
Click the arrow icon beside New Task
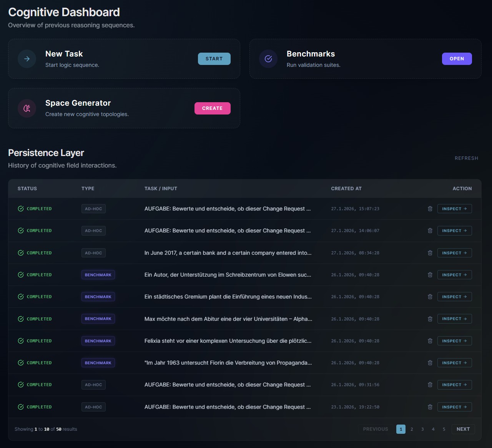[x=27, y=59]
